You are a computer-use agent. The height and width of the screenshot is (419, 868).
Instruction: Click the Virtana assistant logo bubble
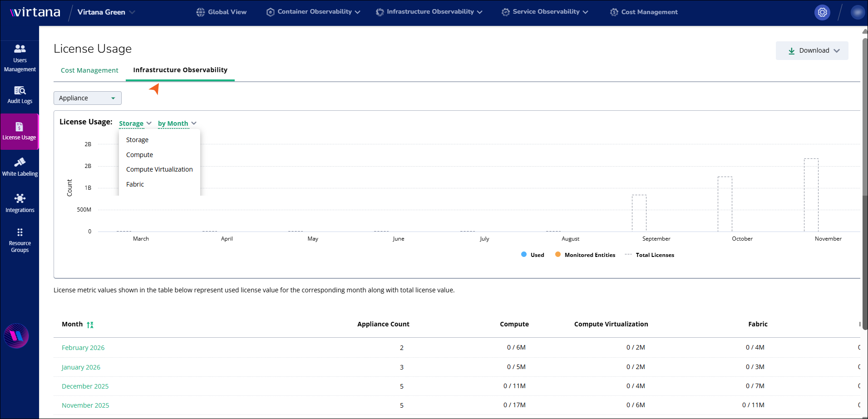pos(16,336)
